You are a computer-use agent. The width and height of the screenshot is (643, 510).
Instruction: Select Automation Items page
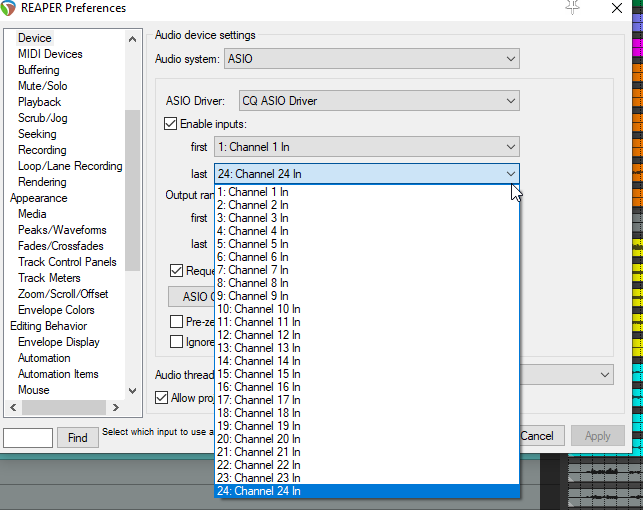pyautogui.click(x=58, y=374)
